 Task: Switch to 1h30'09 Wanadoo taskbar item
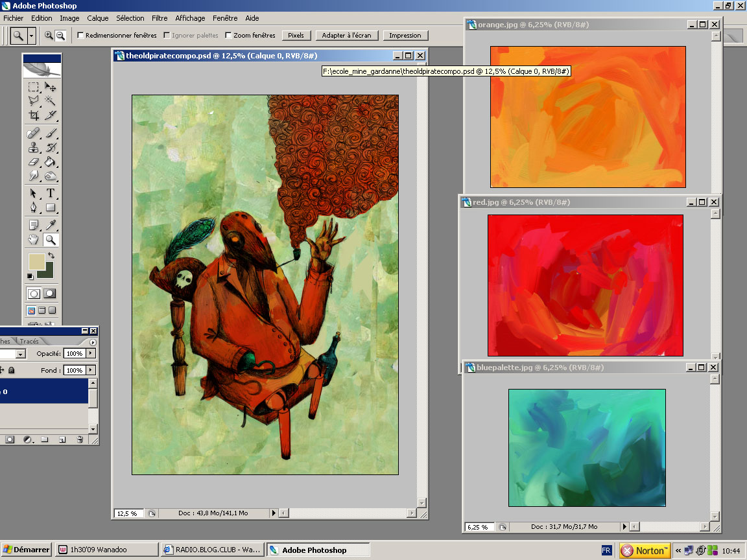coord(107,550)
